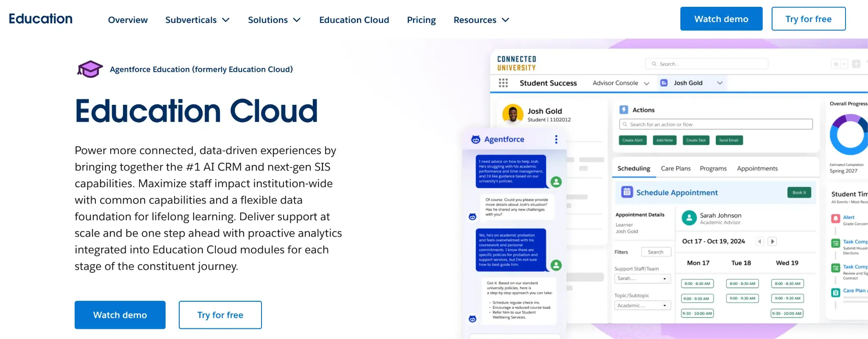The height and width of the screenshot is (339, 868).
Task: Click the Student Success app name
Action: (x=548, y=83)
